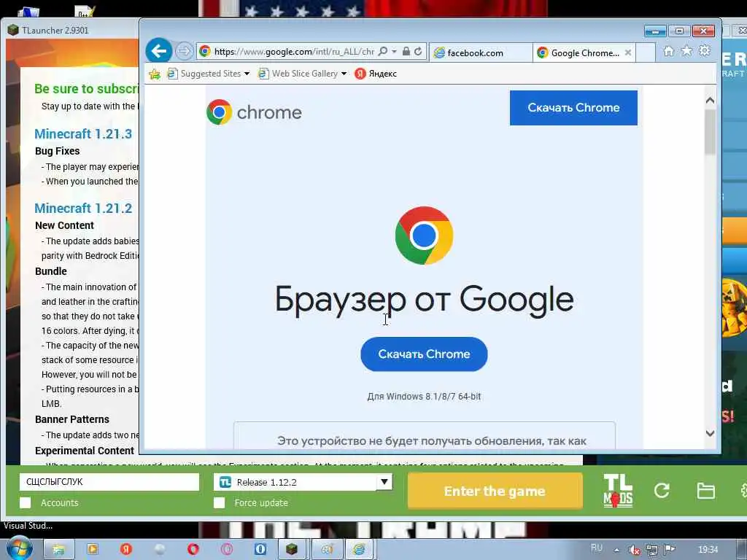Click the 19:34 system clock
This screenshot has width=747, height=560.
coord(708,550)
